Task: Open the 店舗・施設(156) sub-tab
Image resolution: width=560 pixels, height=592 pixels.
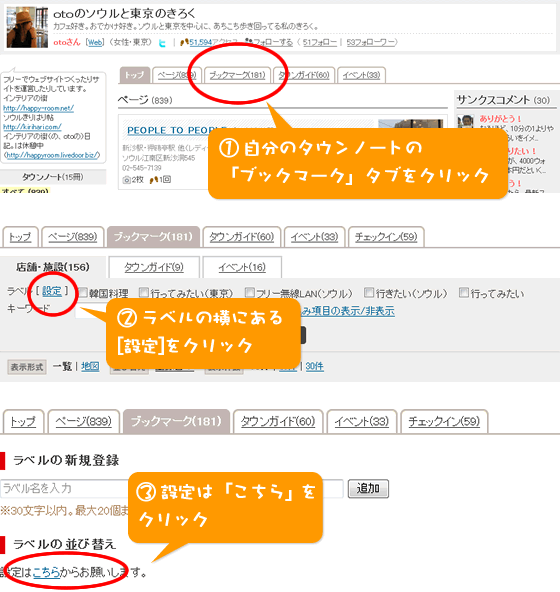Action: [53, 267]
